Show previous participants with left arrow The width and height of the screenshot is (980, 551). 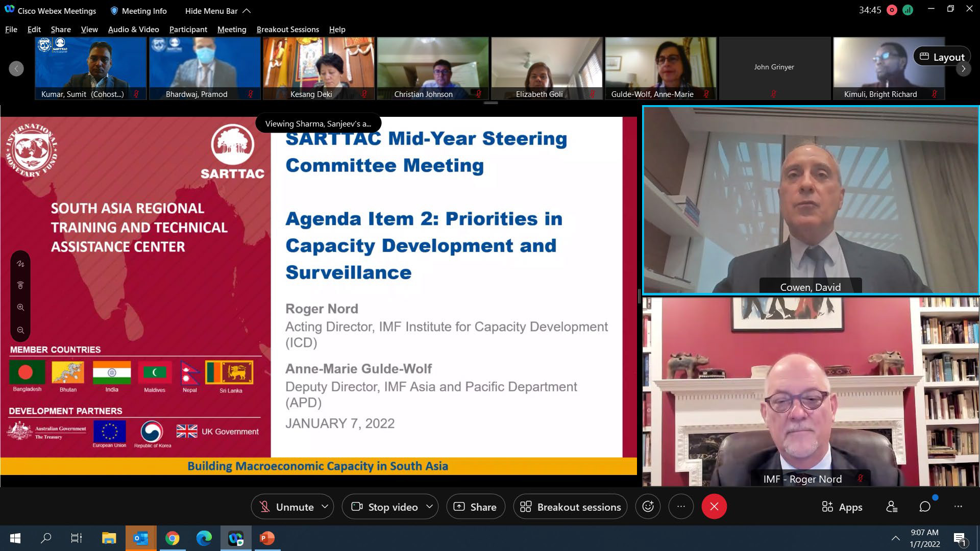point(16,68)
